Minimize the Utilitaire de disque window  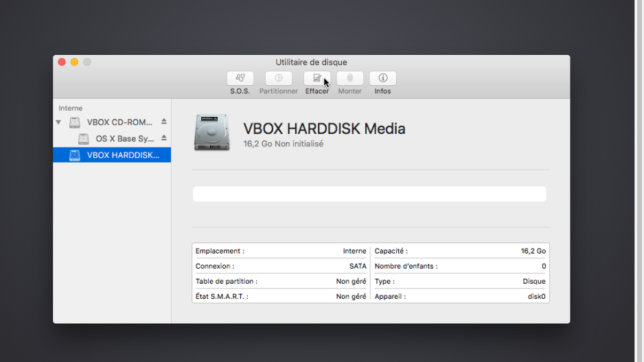click(74, 62)
